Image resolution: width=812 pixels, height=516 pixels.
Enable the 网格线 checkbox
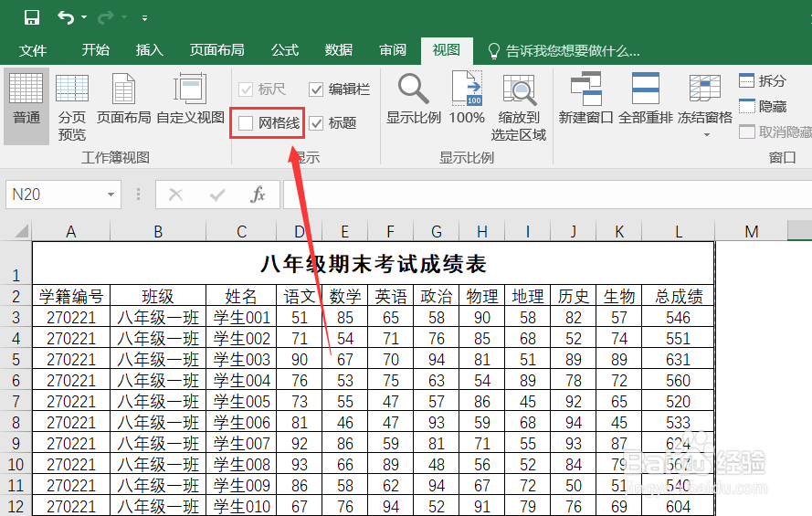(246, 123)
